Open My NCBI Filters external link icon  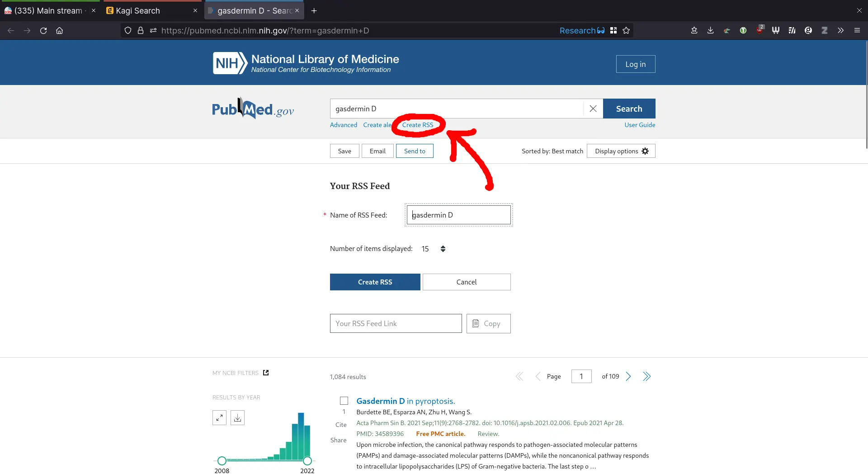click(266, 373)
